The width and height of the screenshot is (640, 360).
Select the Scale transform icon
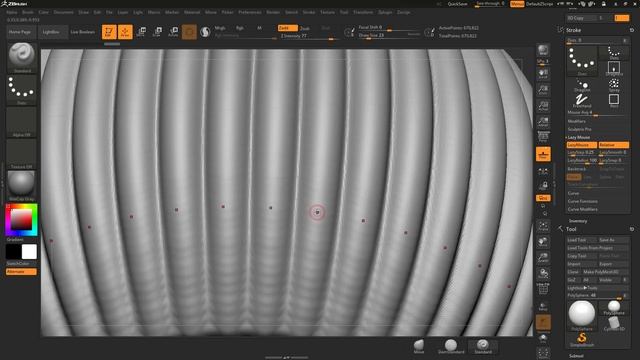157,32
